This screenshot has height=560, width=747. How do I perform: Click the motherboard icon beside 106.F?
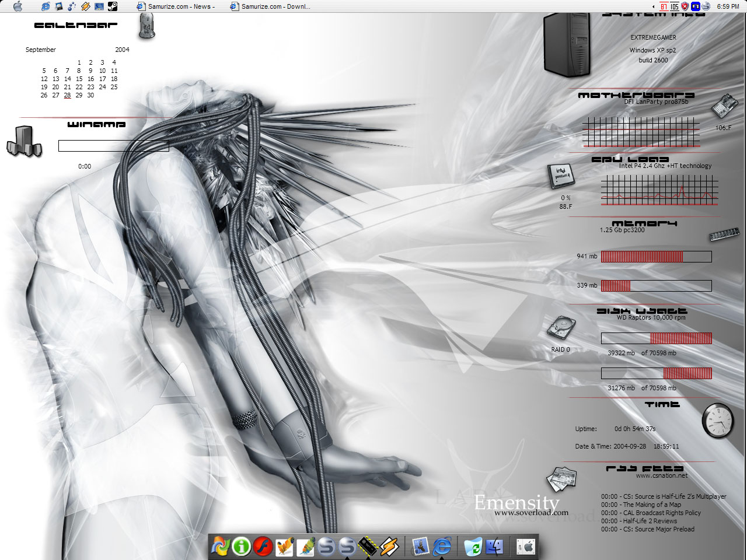(x=725, y=106)
